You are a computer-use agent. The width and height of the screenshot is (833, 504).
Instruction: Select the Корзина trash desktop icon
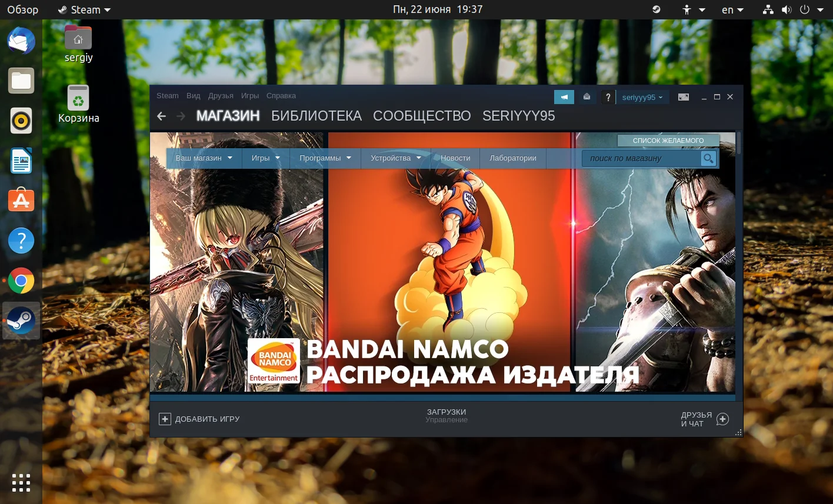pyautogui.click(x=78, y=104)
